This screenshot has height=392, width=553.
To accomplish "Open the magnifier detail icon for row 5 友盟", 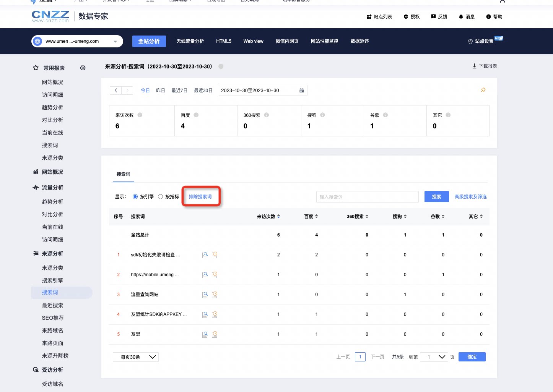I will coord(205,334).
